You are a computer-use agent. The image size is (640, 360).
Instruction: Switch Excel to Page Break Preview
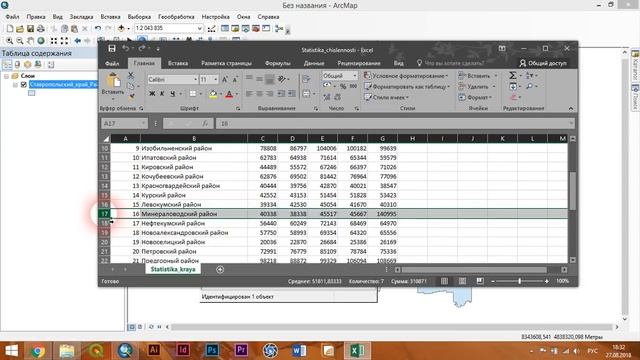[480, 281]
